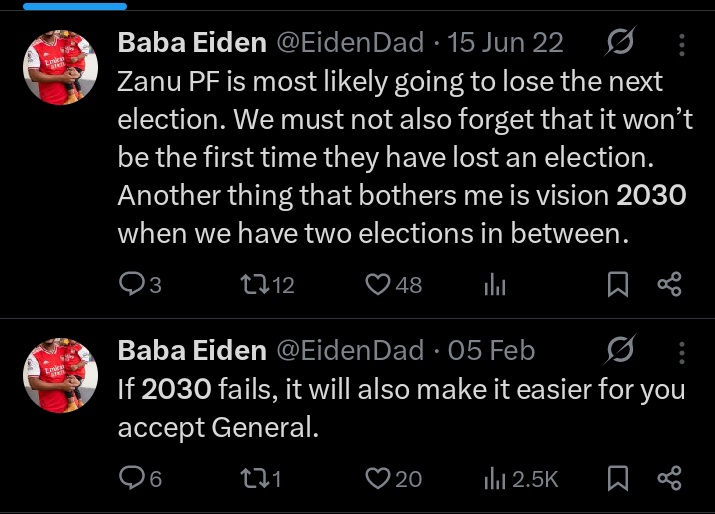Open @EidenDad handle on second tweet
Viewport: 715px width, 514px height.
pyautogui.click(x=349, y=351)
